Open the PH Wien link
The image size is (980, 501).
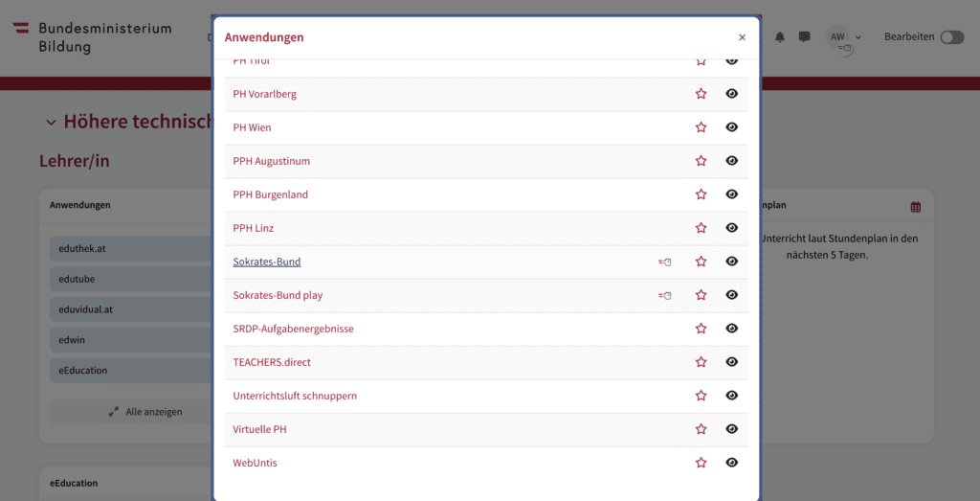(x=252, y=127)
